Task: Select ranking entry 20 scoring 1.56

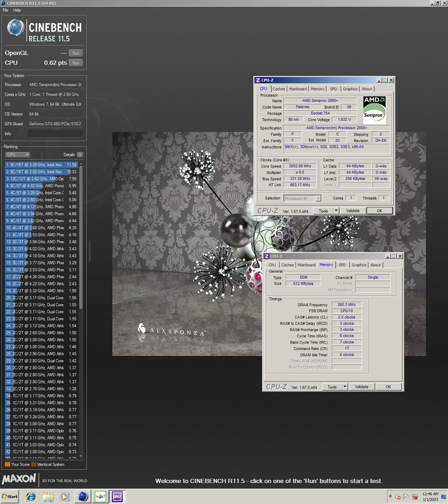Action: pos(41,298)
